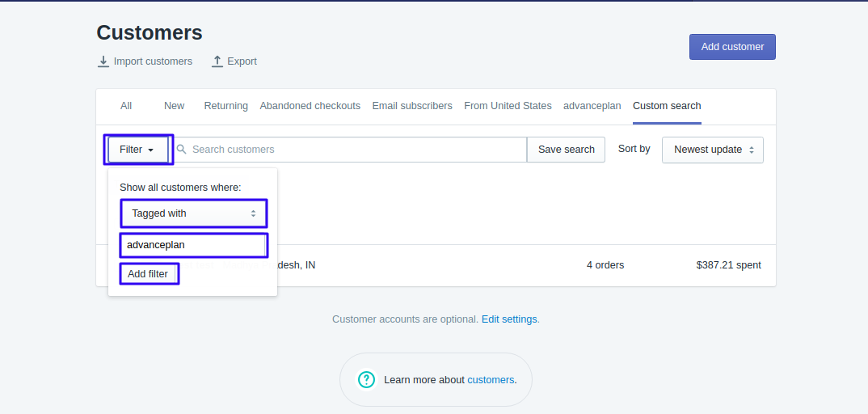Click the Save search button
The height and width of the screenshot is (414, 868).
click(566, 150)
